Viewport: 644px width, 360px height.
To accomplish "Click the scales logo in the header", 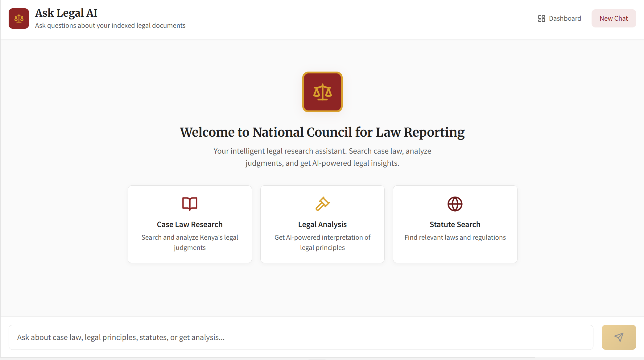I will (19, 19).
